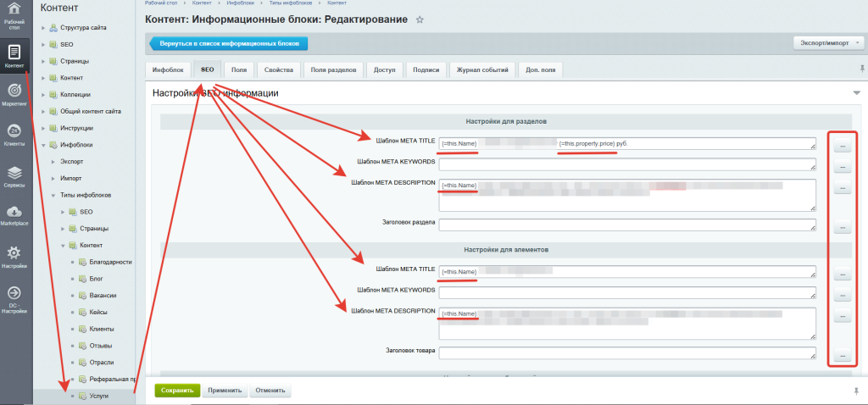The height and width of the screenshot is (405, 868).
Task: Switch to the Доступ tab
Action: [x=385, y=70]
